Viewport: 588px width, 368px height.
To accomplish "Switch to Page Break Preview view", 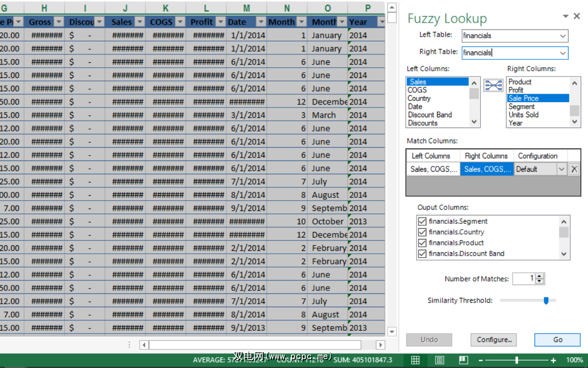I will 463,360.
